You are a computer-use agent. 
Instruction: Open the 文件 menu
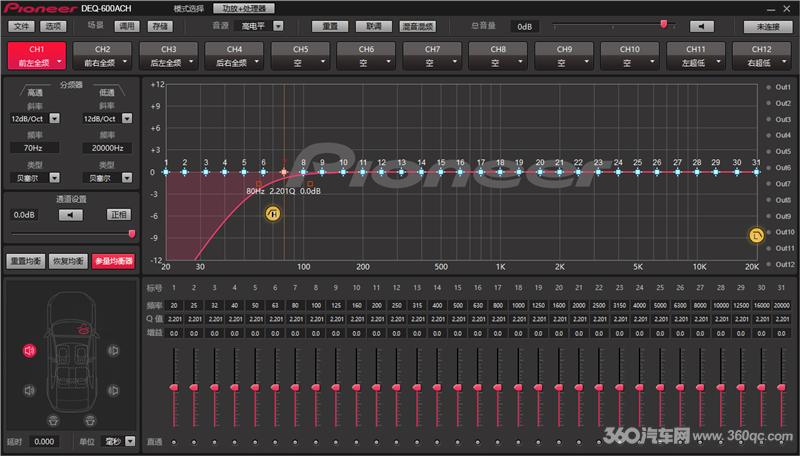click(x=21, y=27)
